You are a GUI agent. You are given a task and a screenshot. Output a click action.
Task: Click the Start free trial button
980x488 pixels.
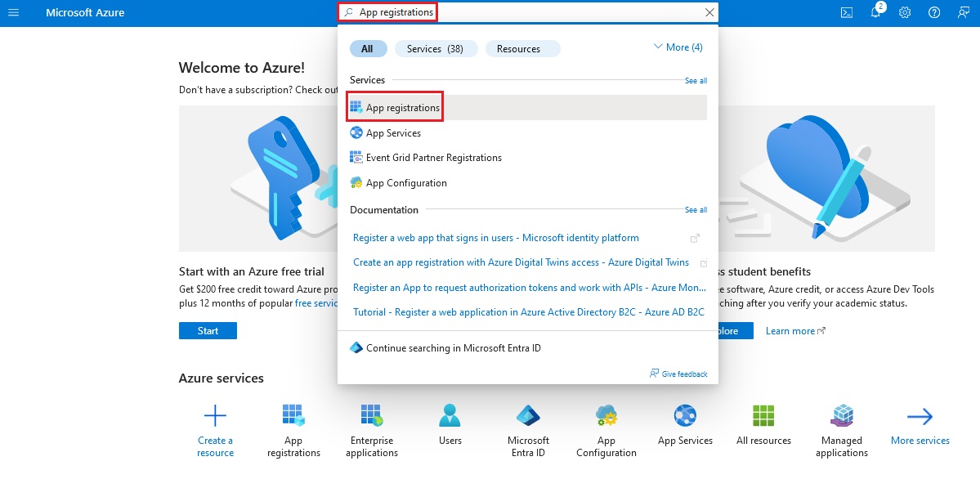click(208, 330)
